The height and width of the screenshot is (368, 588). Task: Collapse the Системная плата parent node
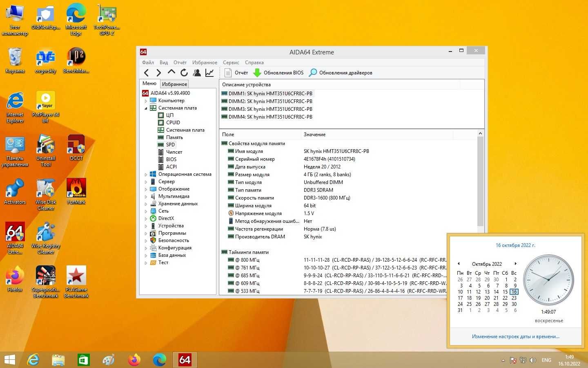point(146,108)
